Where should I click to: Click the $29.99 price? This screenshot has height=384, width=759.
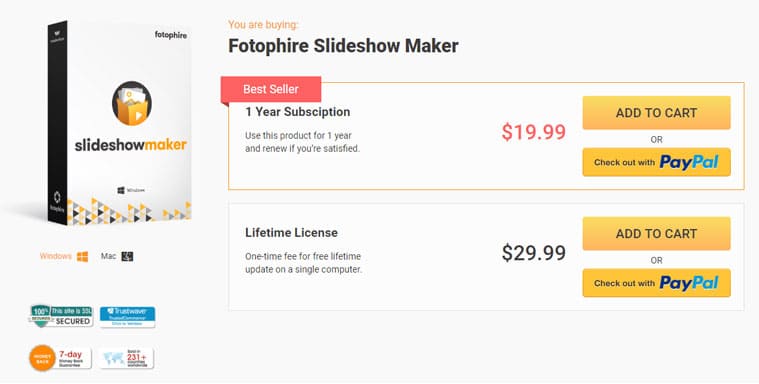click(x=533, y=253)
